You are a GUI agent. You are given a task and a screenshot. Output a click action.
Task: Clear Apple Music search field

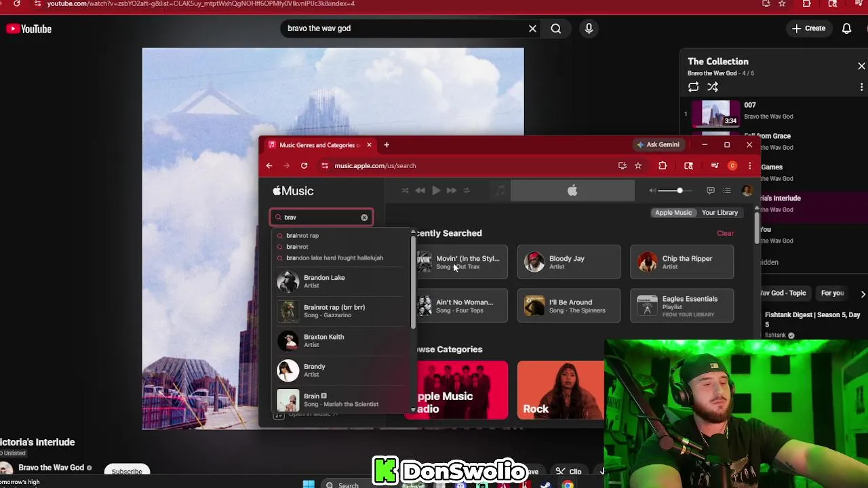364,217
